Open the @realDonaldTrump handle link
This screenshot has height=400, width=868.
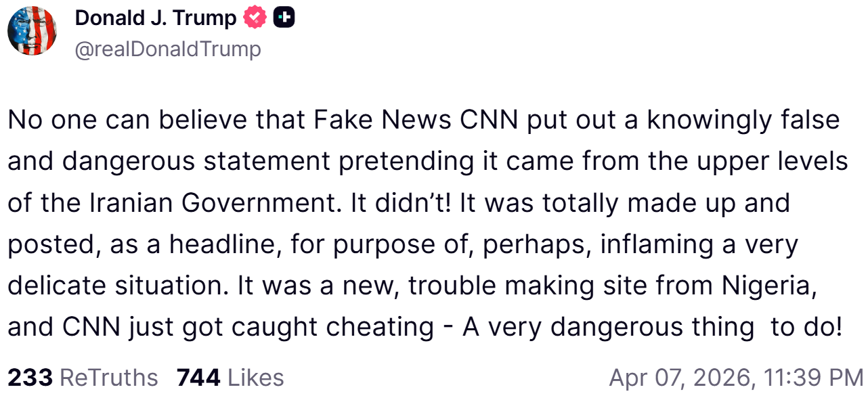point(168,49)
